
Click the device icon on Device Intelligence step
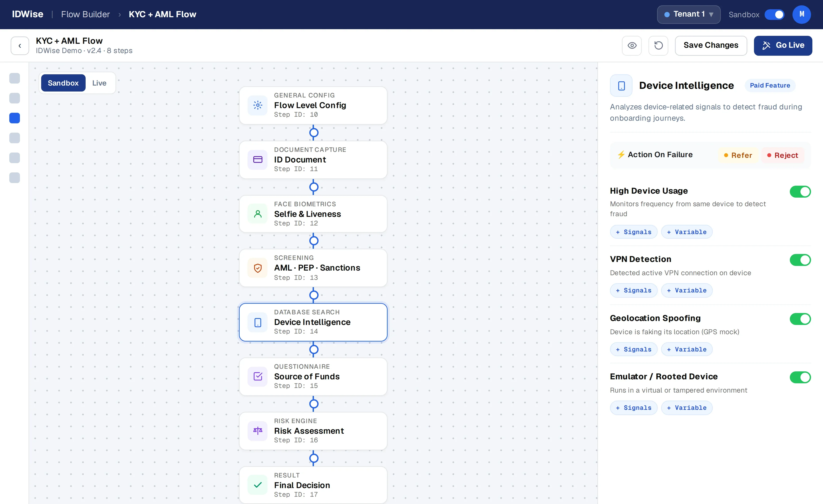[258, 323]
